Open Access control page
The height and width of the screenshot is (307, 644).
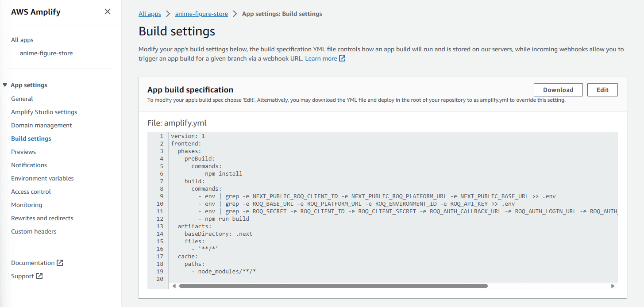[31, 192]
